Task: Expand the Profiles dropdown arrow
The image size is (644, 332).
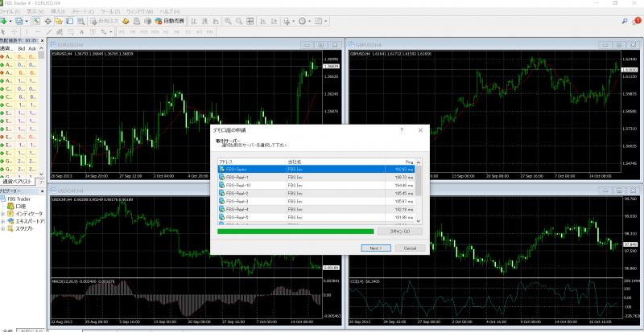Action: pyautogui.click(x=27, y=21)
